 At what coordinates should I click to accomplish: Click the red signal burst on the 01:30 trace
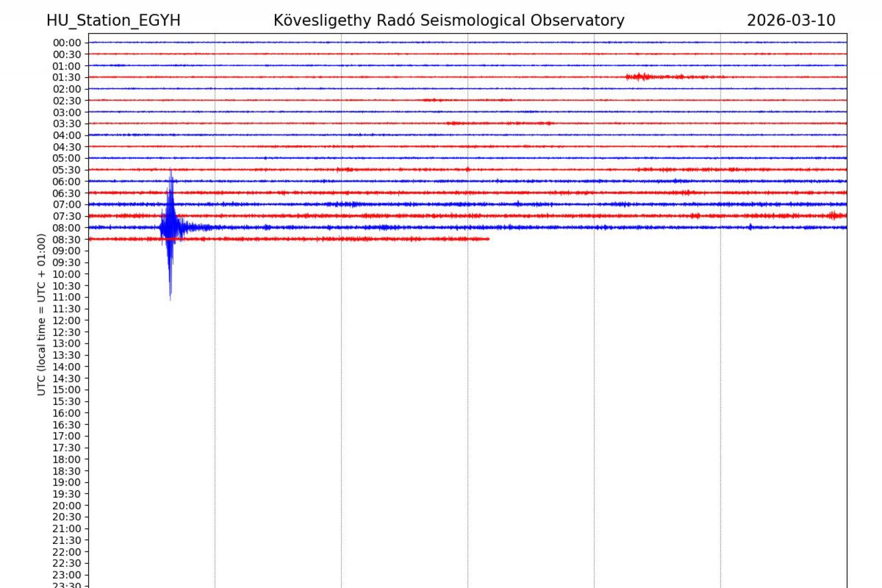coord(641,77)
